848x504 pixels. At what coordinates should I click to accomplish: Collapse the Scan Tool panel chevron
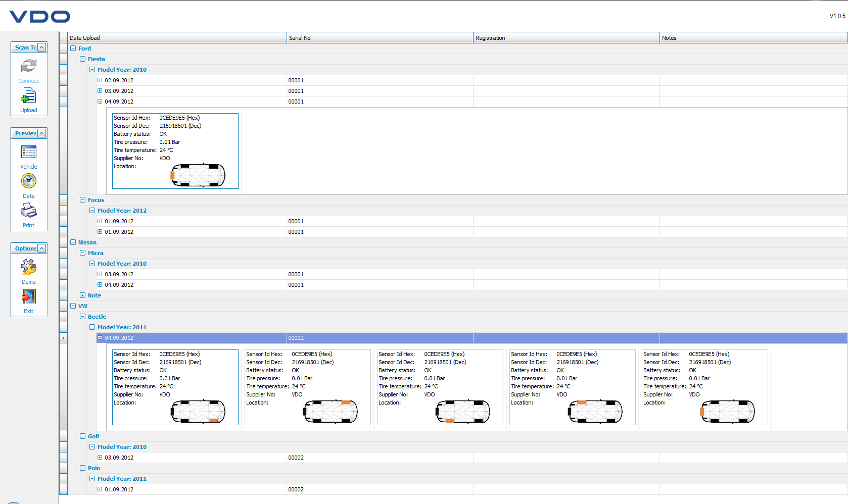point(42,47)
